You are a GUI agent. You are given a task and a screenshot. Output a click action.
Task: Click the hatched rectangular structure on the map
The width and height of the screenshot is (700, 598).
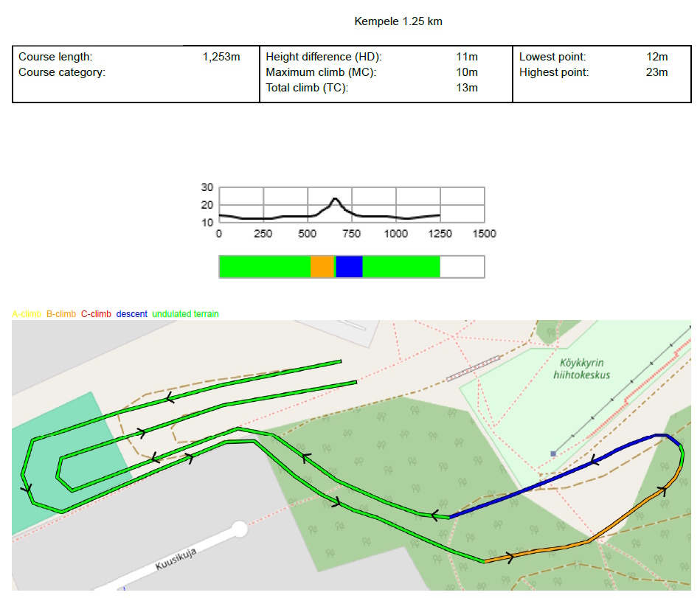click(473, 368)
